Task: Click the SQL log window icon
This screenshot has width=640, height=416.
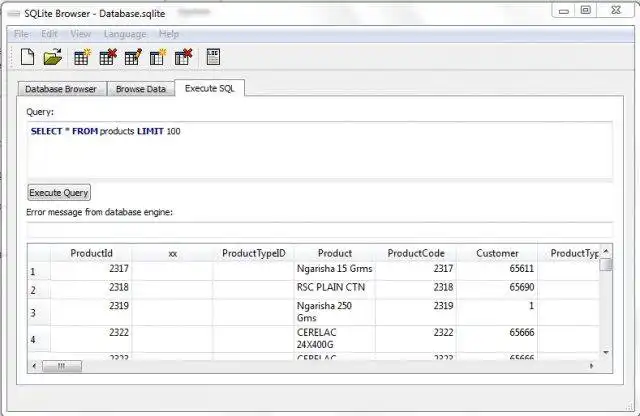Action: point(213,57)
